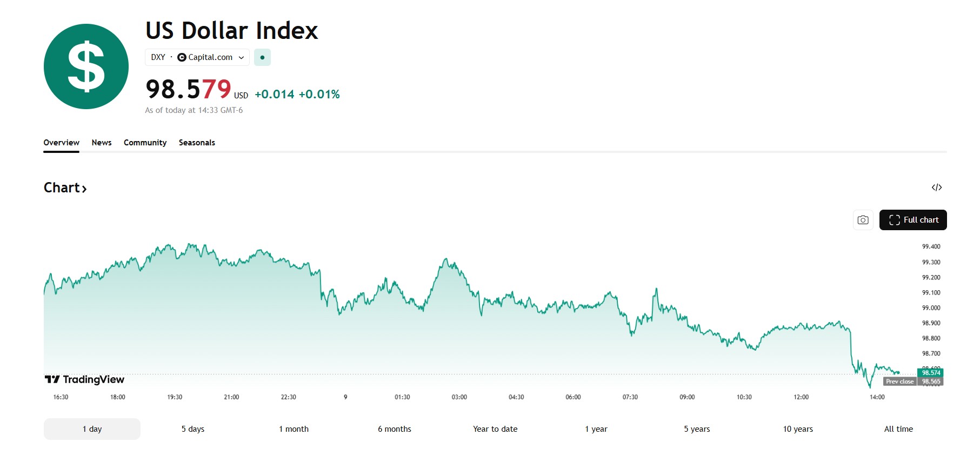The height and width of the screenshot is (455, 980).
Task: Select the 1 day time range
Action: (92, 429)
